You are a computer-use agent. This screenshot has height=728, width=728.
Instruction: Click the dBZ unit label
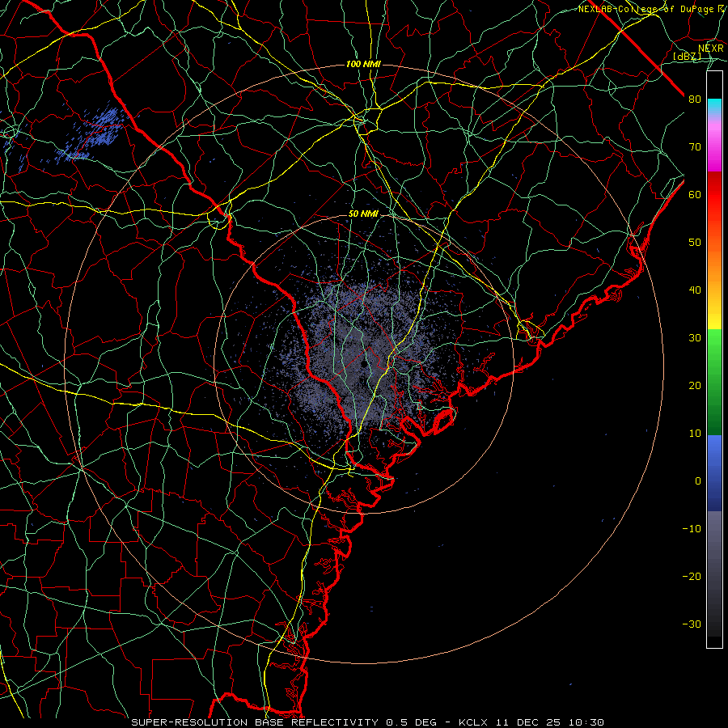pyautogui.click(x=687, y=57)
